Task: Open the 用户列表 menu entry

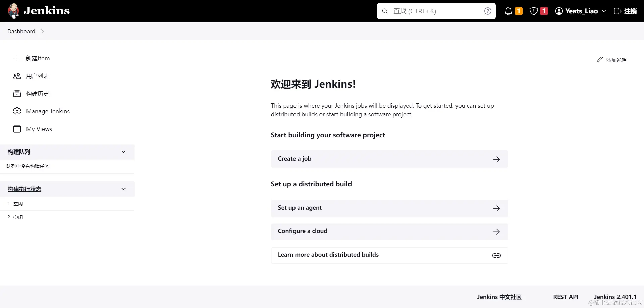Action: (x=38, y=76)
